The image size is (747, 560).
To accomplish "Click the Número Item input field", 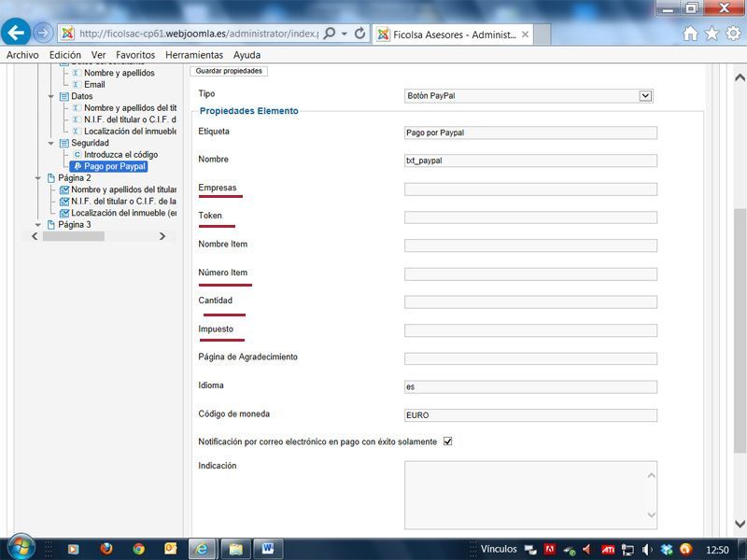I will click(530, 273).
